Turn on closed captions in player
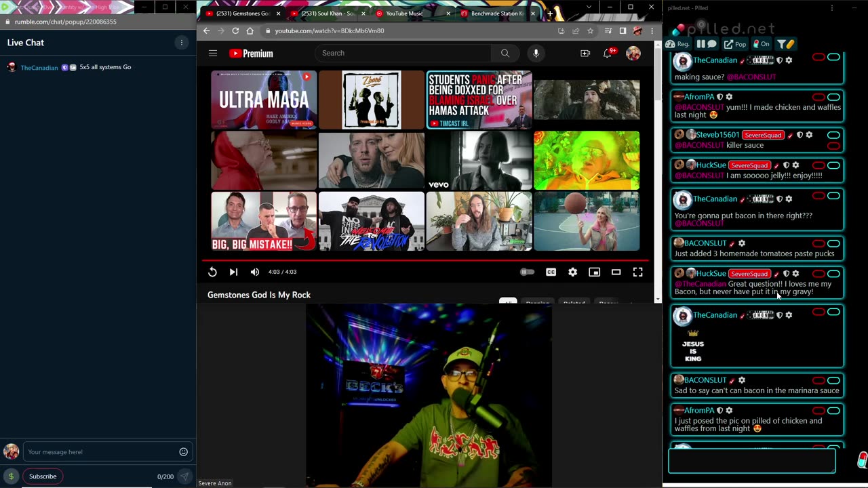Image resolution: width=868 pixels, height=488 pixels. coord(551,272)
